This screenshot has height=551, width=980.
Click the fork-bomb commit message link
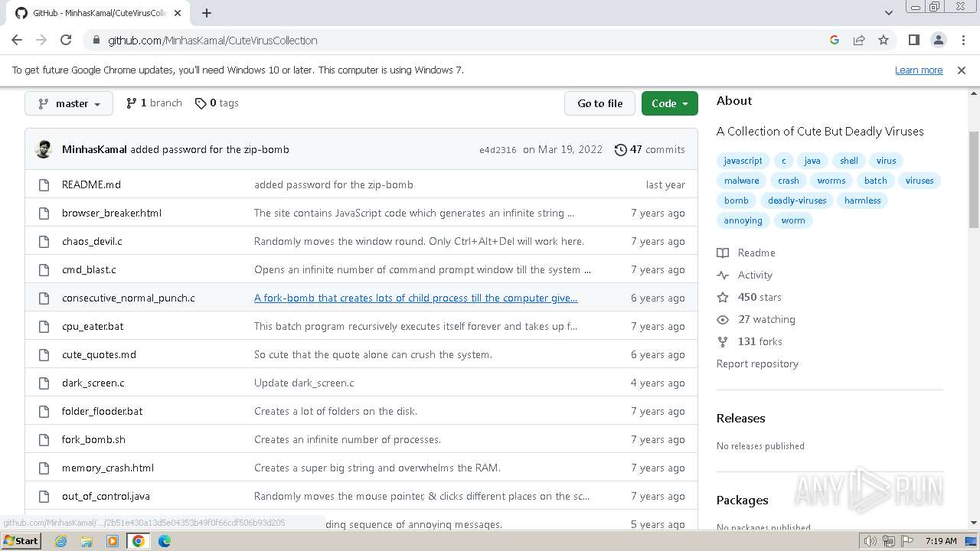(416, 298)
